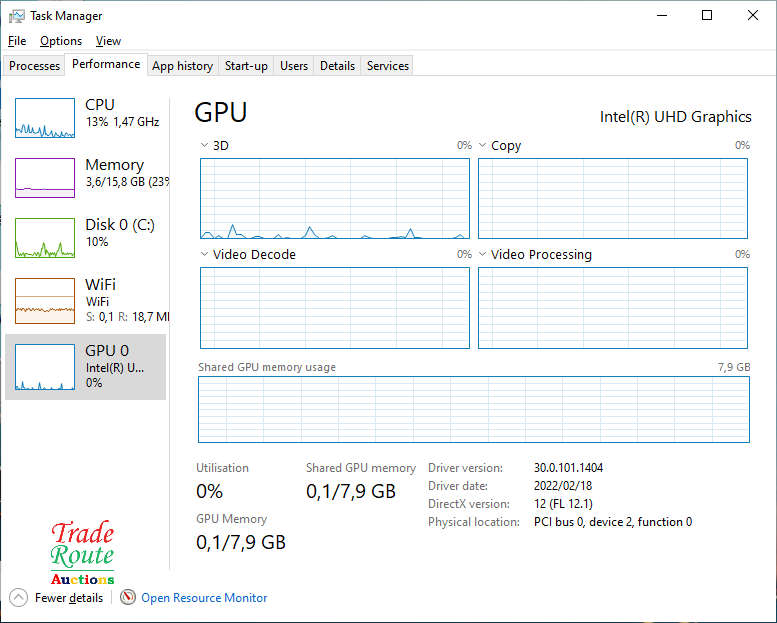Click the Fewer details chevron icon
This screenshot has height=623, width=777.
coord(18,598)
